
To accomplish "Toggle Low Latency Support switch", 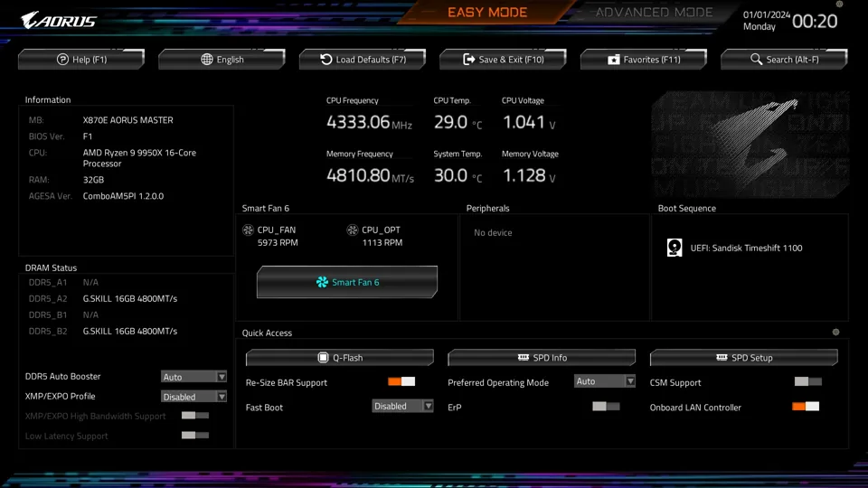I will coord(195,436).
